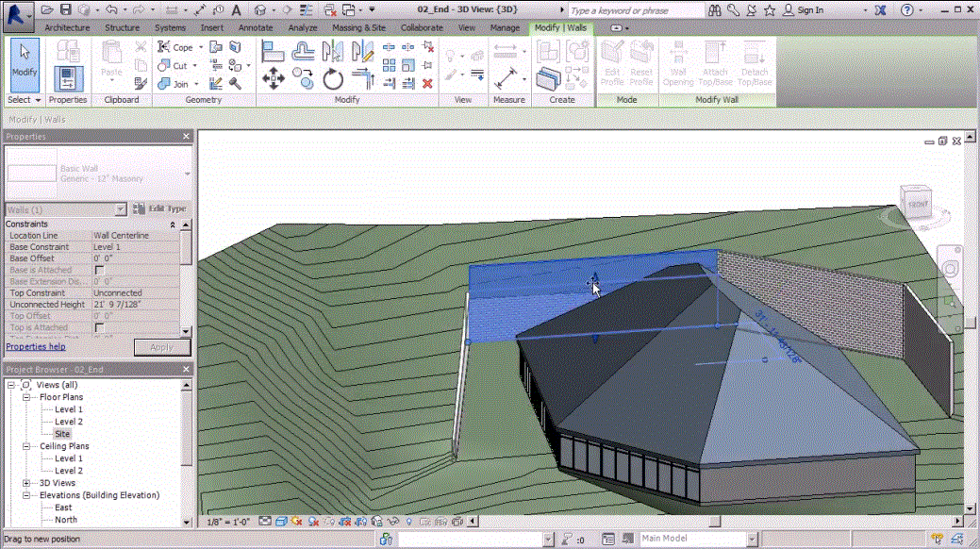
Task: Collapse the Constraints section
Action: [173, 224]
